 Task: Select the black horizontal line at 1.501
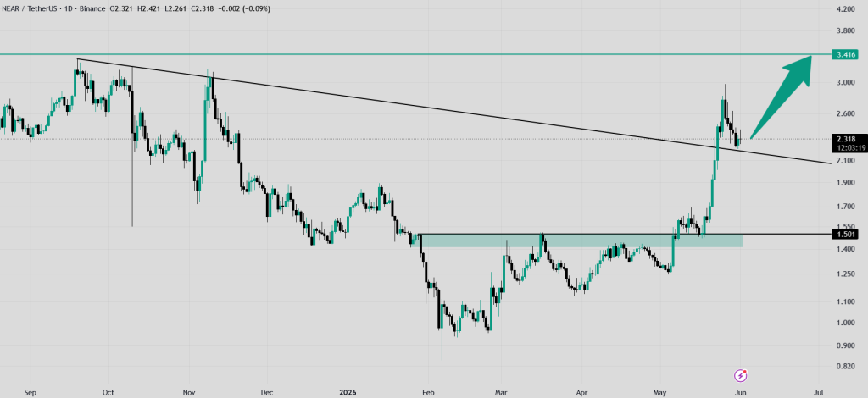point(625,234)
